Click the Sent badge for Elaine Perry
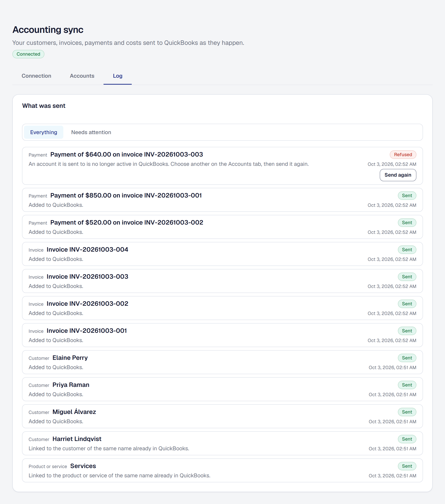 click(407, 358)
